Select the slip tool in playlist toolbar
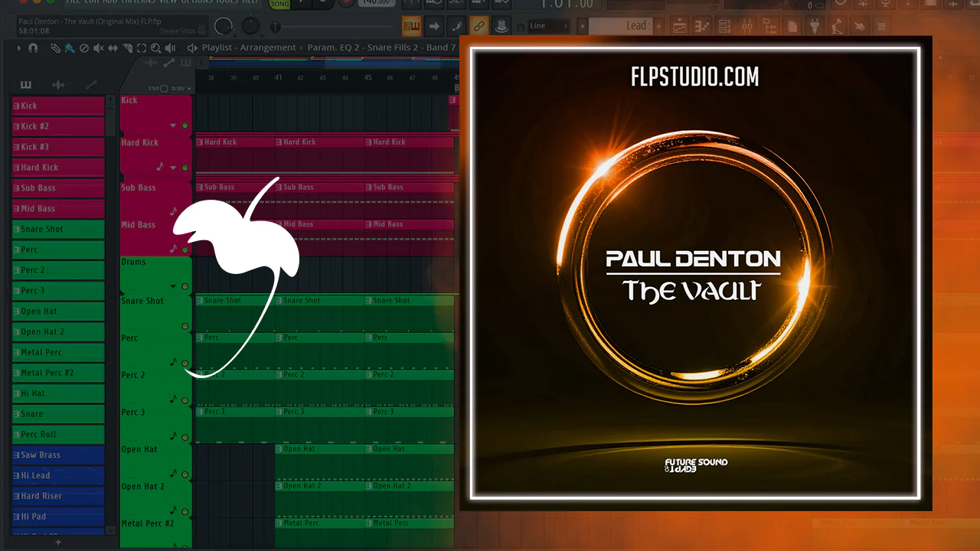This screenshot has height=551, width=980. tap(112, 47)
